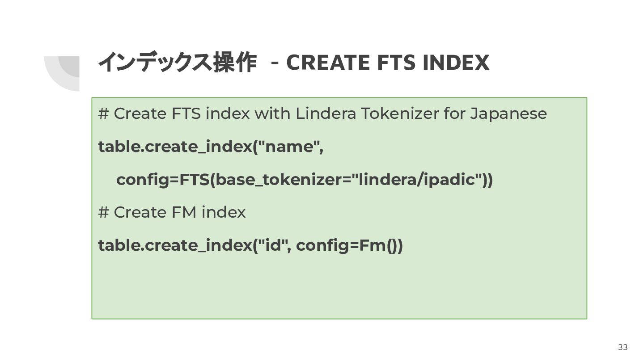Click the gray quarter-circle decoration icon

click(62, 74)
